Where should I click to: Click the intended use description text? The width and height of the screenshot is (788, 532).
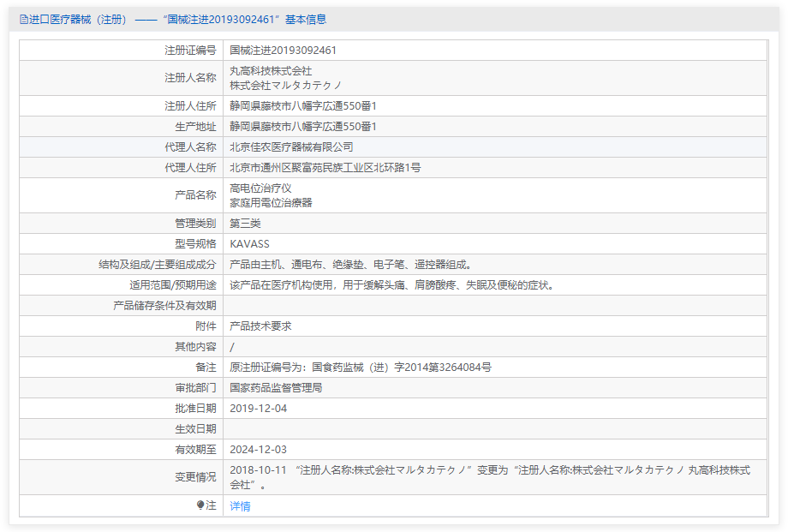pyautogui.click(x=391, y=285)
